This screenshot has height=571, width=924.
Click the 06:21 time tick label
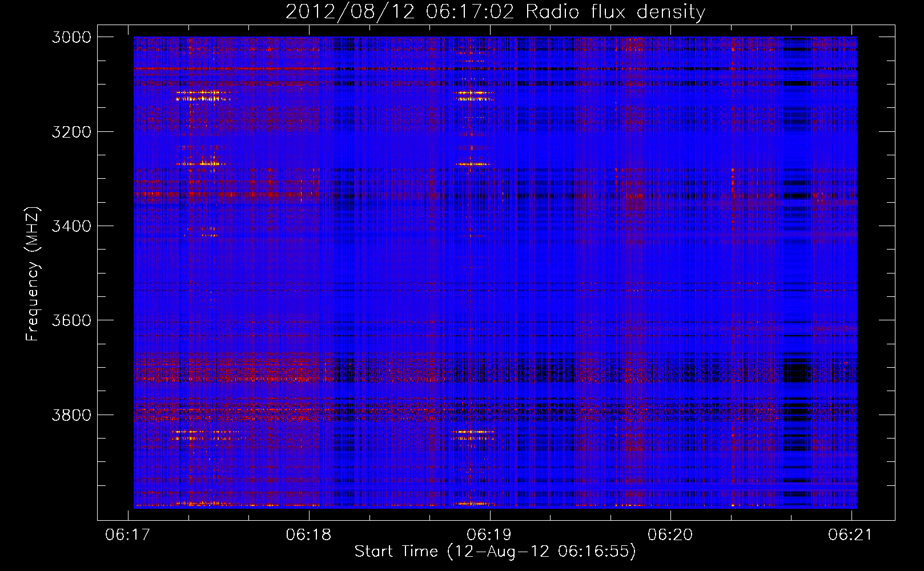click(x=851, y=534)
